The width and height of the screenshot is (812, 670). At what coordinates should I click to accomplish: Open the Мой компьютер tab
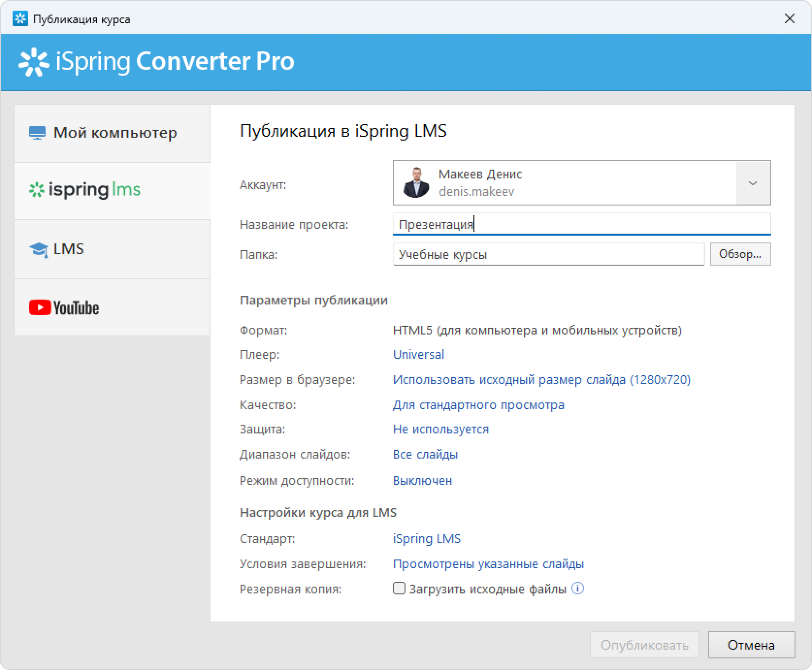(x=112, y=133)
